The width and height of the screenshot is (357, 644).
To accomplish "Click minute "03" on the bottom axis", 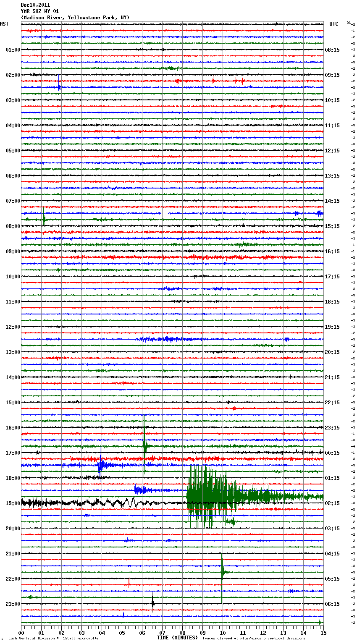I will (x=81, y=633).
